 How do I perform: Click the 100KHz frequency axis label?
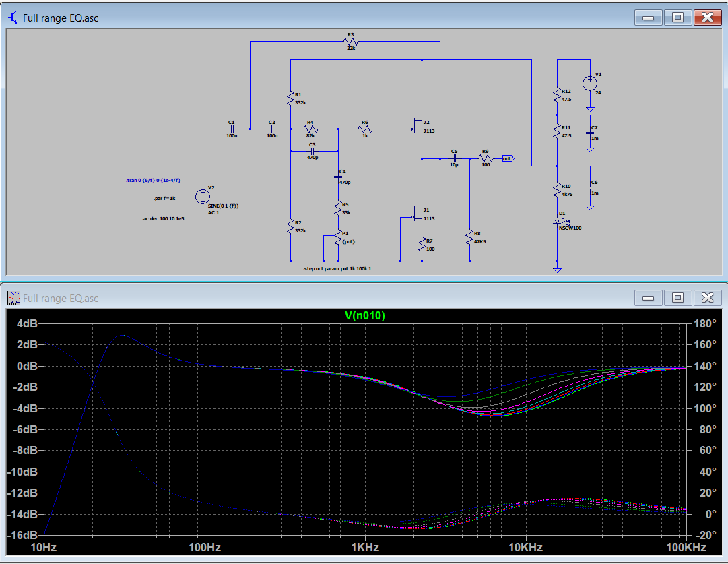tap(686, 547)
